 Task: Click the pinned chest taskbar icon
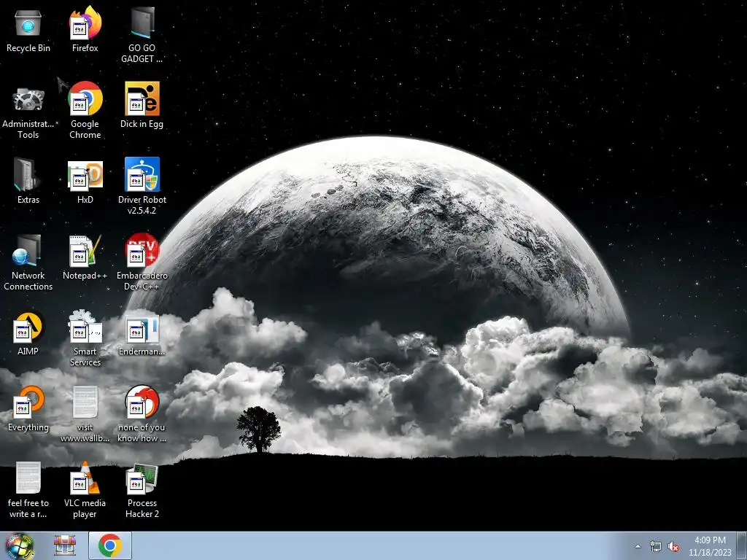pyautogui.click(x=65, y=545)
